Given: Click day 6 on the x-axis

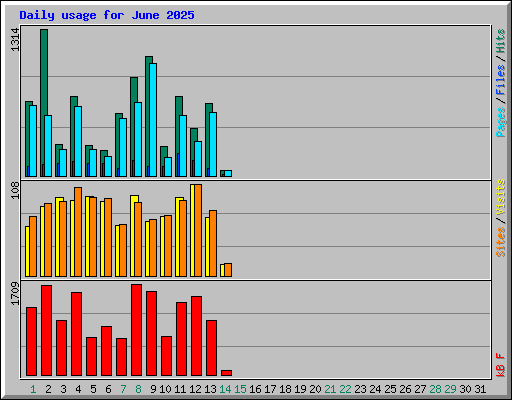Looking at the screenshot, I should [x=108, y=389].
